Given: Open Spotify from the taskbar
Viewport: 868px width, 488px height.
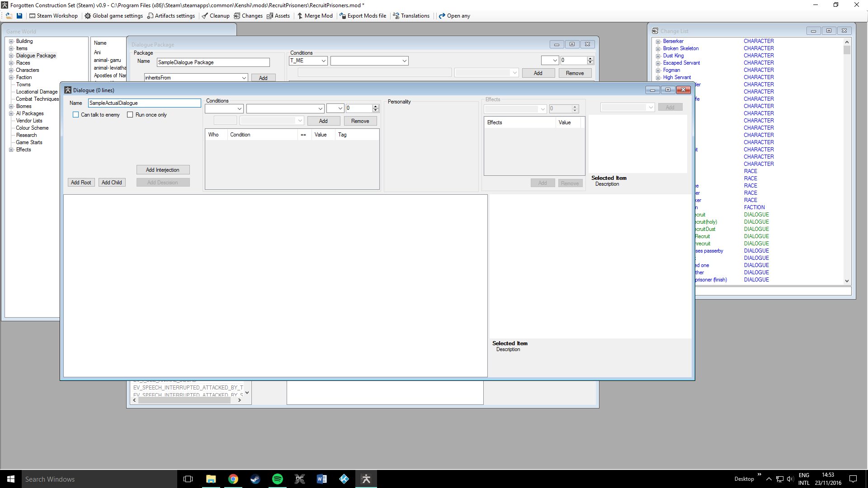Looking at the screenshot, I should tap(277, 479).
